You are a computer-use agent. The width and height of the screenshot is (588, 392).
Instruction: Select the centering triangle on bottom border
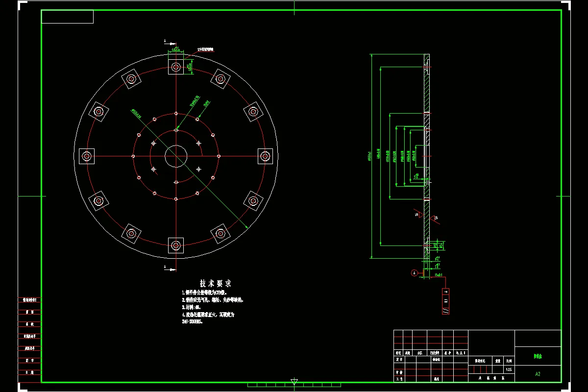294,381
